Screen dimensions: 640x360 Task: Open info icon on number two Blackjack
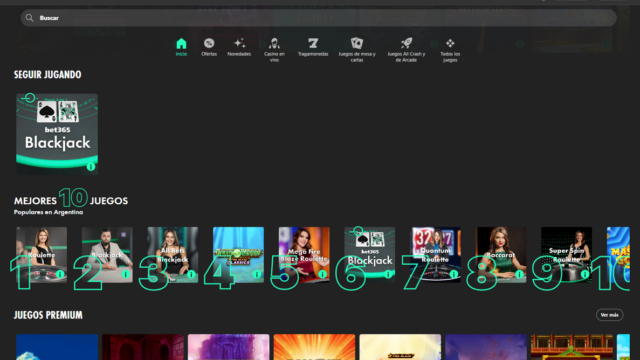126,274
